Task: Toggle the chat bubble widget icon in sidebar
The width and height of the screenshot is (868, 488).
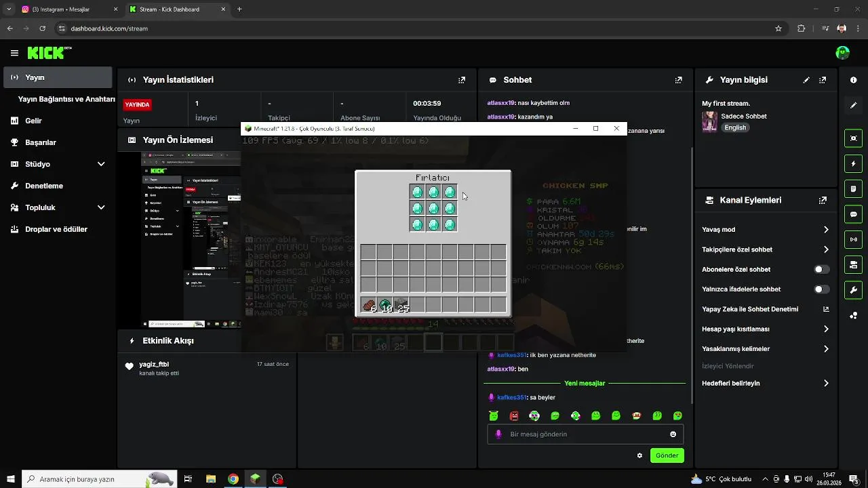Action: click(x=854, y=214)
